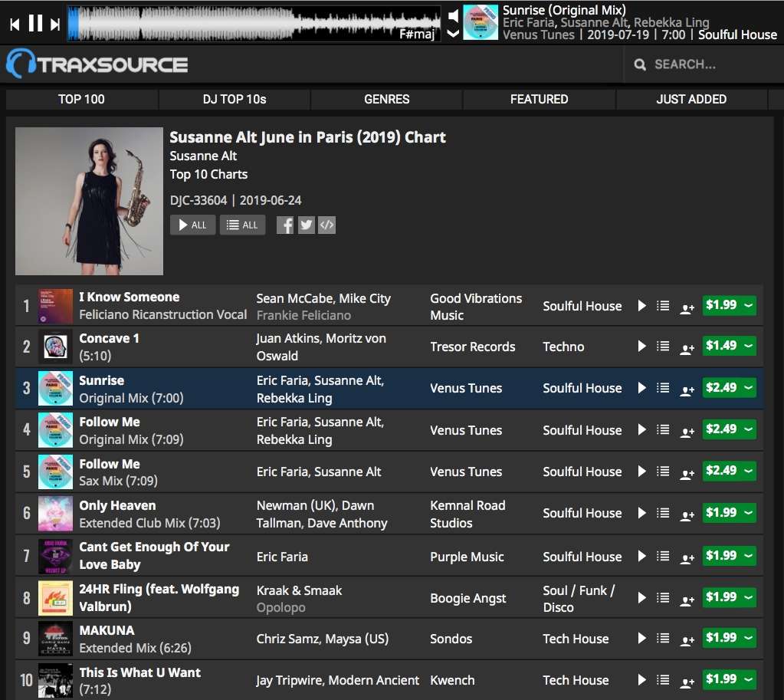The height and width of the screenshot is (700, 784).
Task: Open Only Heaven cover thumbnail
Action: (55, 514)
